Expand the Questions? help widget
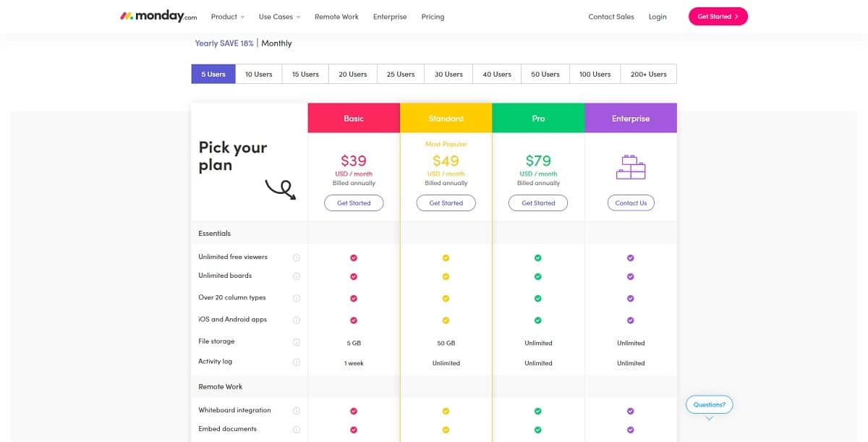 [709, 405]
